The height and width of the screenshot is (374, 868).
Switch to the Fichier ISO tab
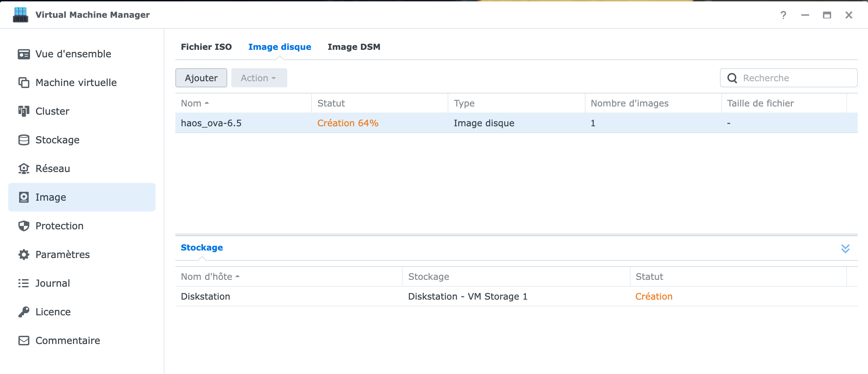click(206, 47)
